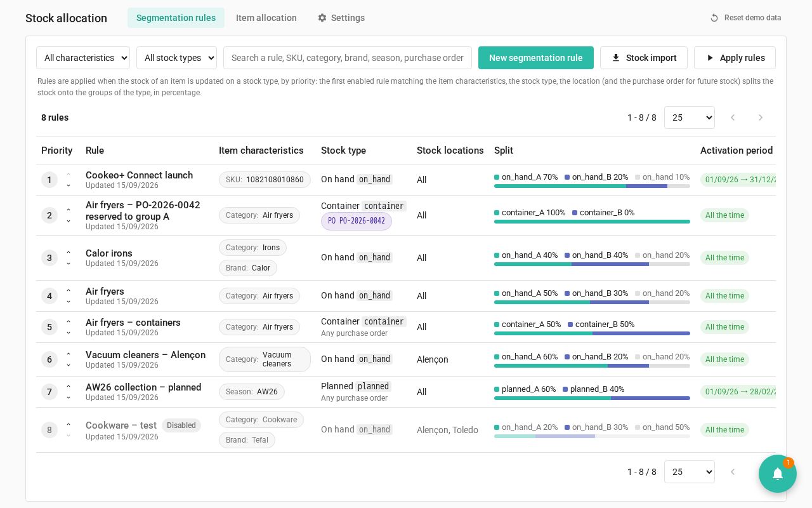
Task: Open bottom page size dropdown showing 25
Action: pos(690,472)
